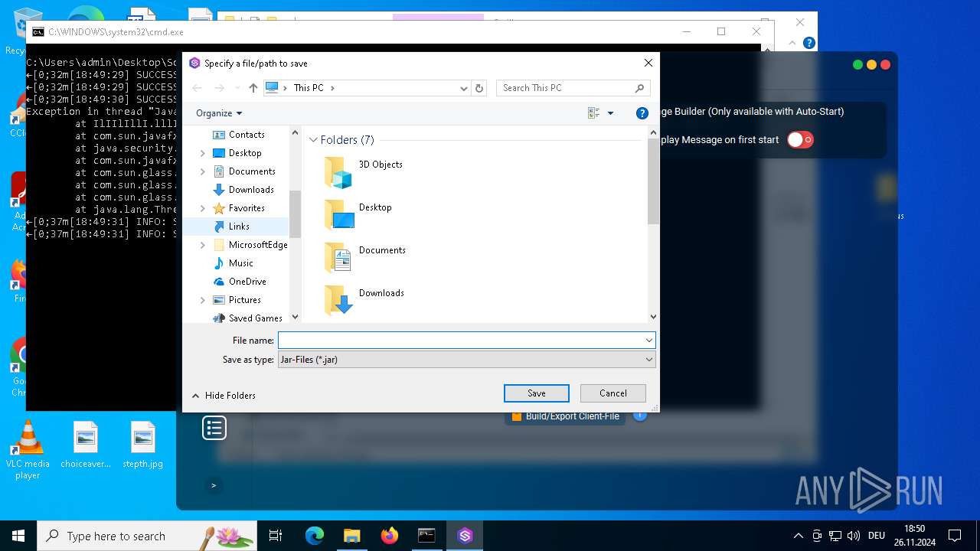Screen dimensions: 980x551
Task: Expand the MicrosoftEdge tree node
Action: coord(202,245)
